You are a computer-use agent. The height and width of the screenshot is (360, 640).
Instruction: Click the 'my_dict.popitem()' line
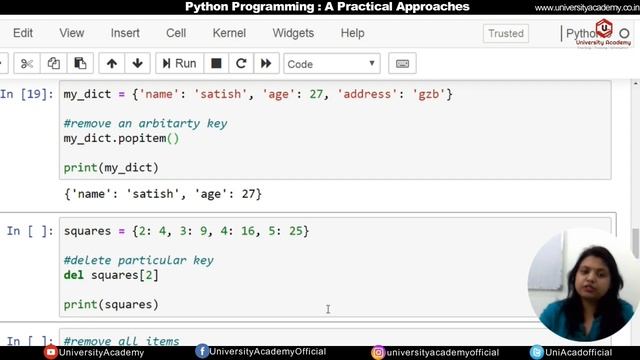[121, 138]
